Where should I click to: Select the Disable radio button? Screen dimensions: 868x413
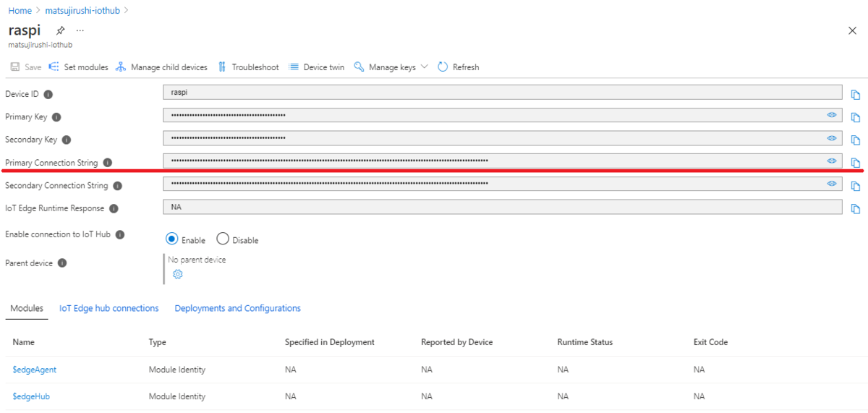[x=223, y=239]
